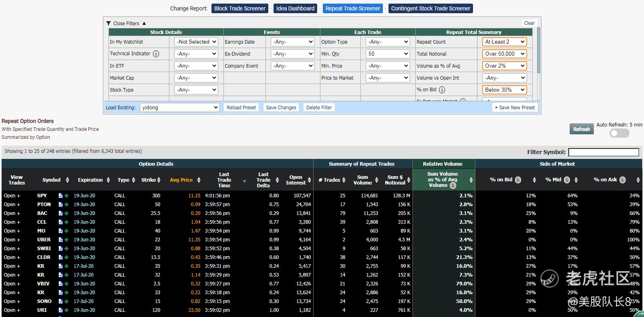Image resolution: width=644 pixels, height=317 pixels.
Task: Click the Refresh button
Action: click(x=582, y=129)
